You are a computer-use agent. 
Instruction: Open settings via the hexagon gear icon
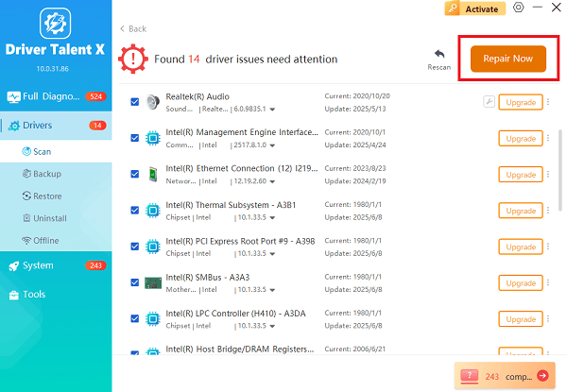[x=518, y=8]
